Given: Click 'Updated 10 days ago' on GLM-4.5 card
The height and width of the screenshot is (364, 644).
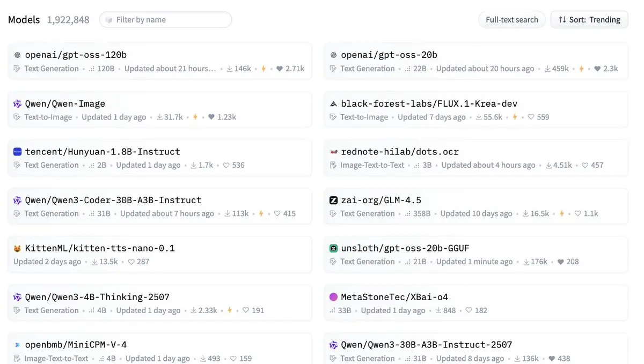Looking at the screenshot, I should pos(477,213).
